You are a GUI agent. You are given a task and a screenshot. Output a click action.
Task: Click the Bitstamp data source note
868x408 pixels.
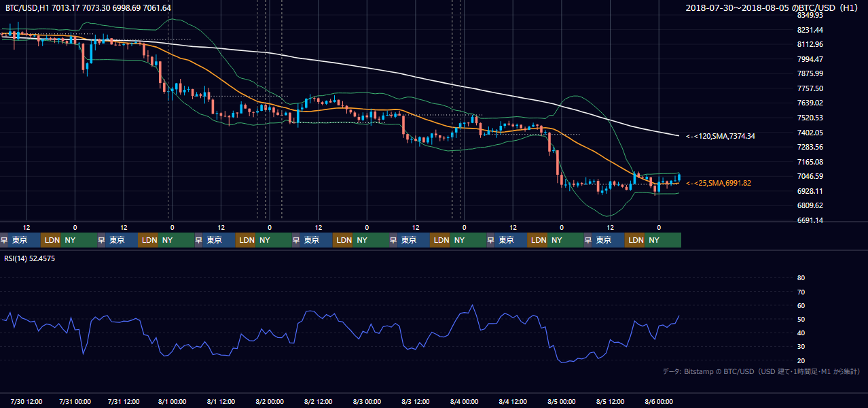pyautogui.click(x=761, y=371)
